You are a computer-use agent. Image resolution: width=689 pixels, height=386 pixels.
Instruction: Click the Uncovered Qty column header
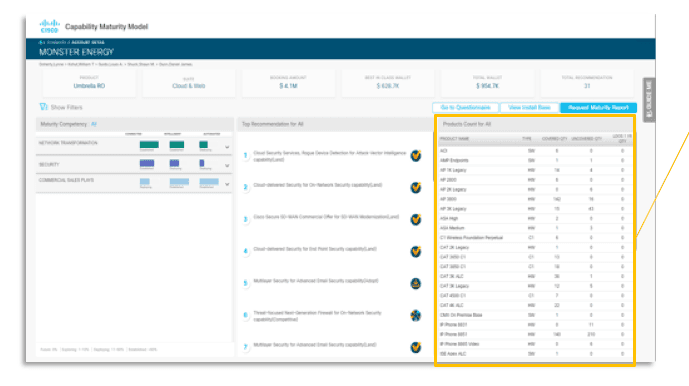click(x=587, y=138)
